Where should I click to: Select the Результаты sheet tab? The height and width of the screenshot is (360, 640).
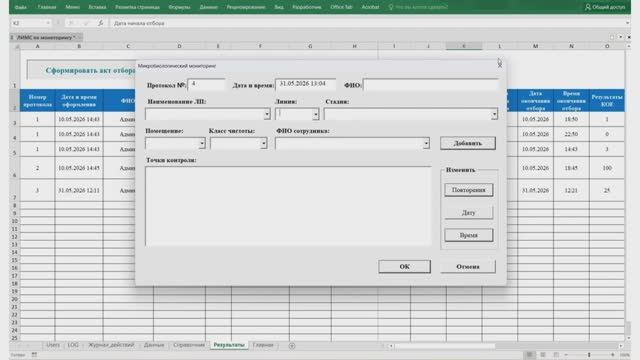point(229,345)
